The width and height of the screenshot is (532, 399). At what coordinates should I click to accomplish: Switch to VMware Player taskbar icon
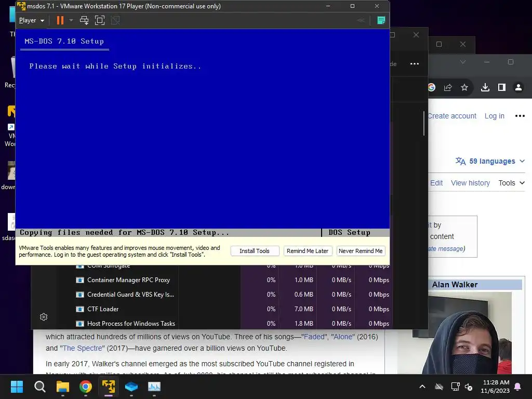pyautogui.click(x=109, y=387)
